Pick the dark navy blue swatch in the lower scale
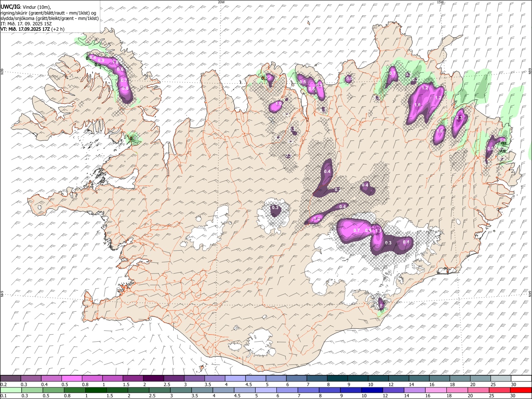Screen dimensions: 532x399 click(x=372, y=390)
